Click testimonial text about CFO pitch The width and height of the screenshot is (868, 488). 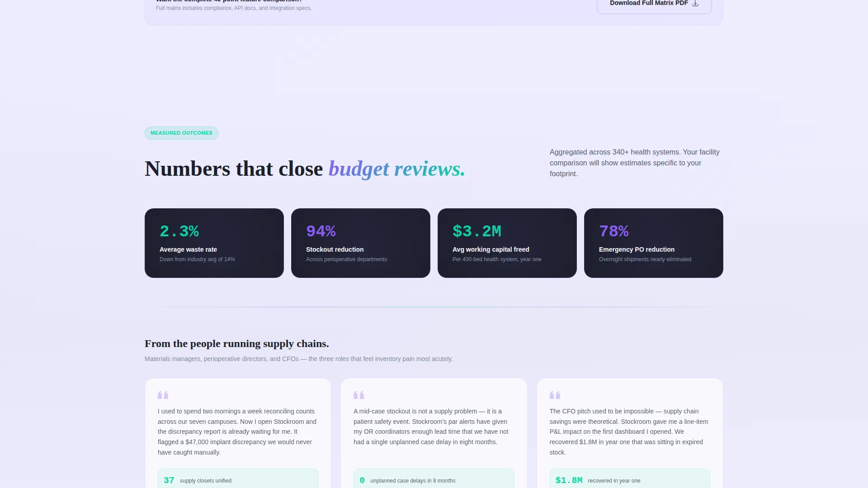629,432
